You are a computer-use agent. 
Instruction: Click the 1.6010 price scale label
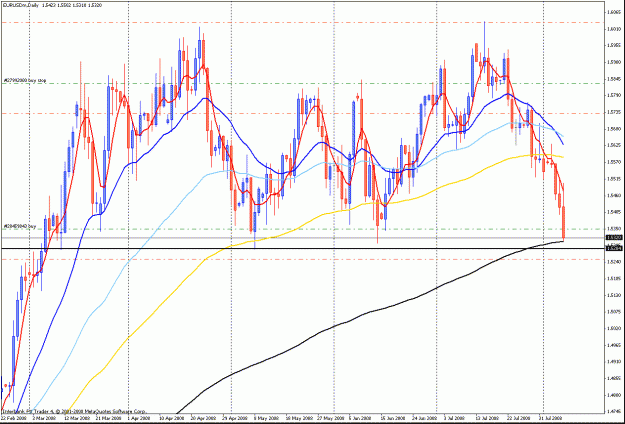click(x=614, y=29)
